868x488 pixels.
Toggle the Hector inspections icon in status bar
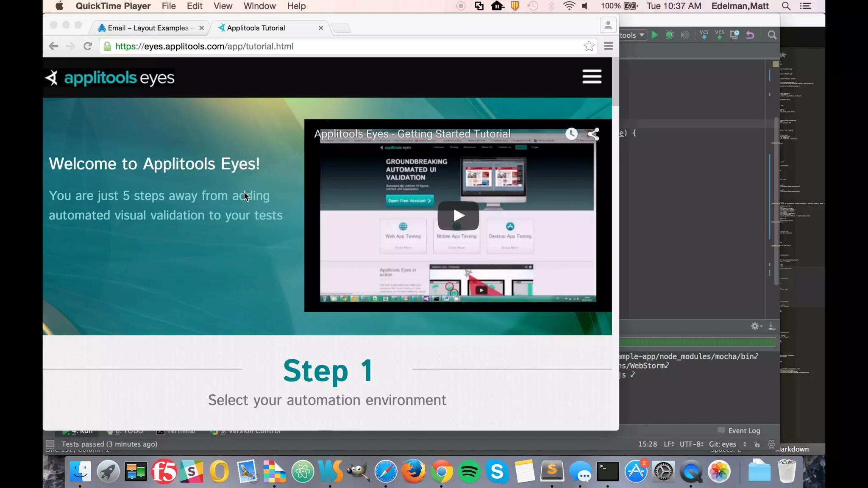pos(771,444)
